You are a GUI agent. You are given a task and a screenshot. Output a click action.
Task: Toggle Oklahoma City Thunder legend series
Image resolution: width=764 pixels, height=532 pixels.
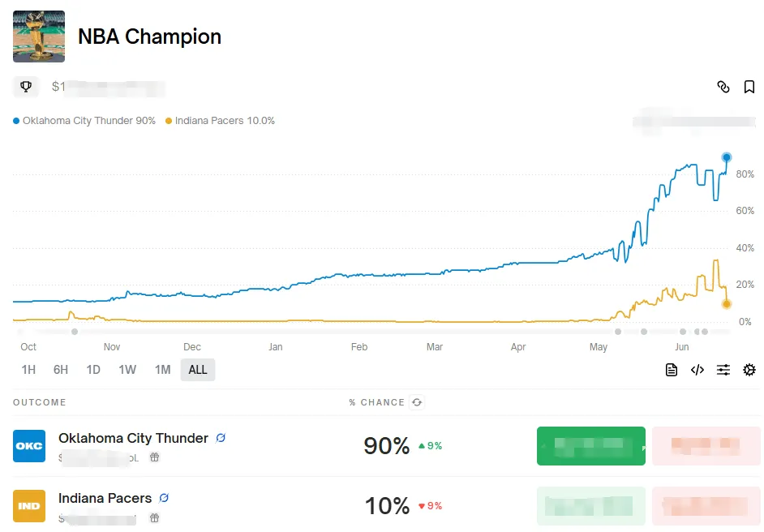click(84, 121)
